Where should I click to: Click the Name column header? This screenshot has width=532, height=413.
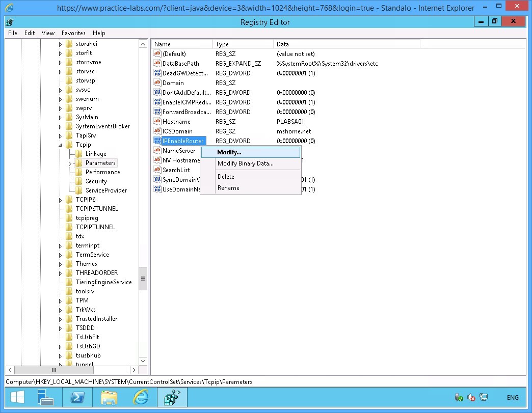[x=181, y=44]
